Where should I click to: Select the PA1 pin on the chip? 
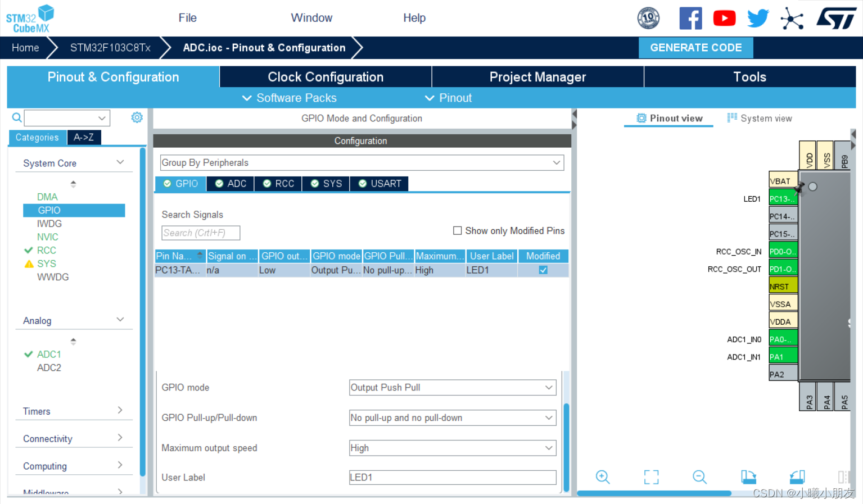click(x=783, y=356)
